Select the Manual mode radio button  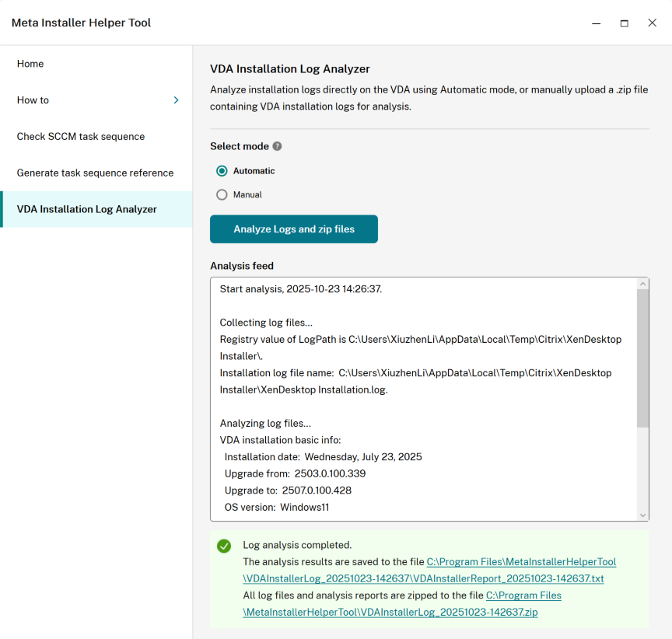point(222,195)
